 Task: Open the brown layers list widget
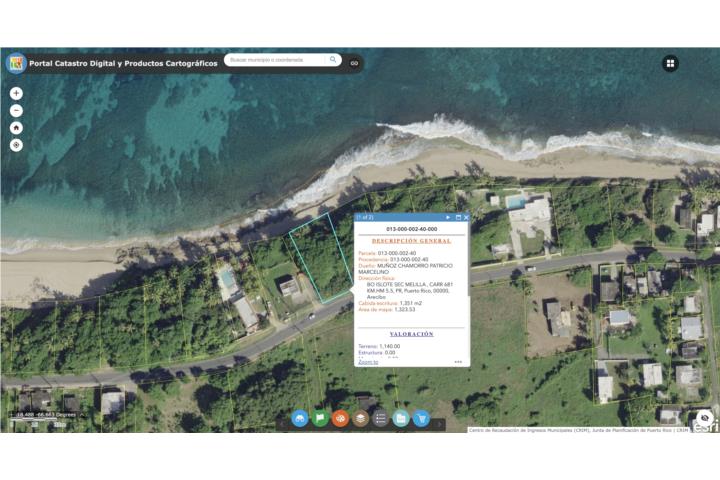(x=360, y=418)
